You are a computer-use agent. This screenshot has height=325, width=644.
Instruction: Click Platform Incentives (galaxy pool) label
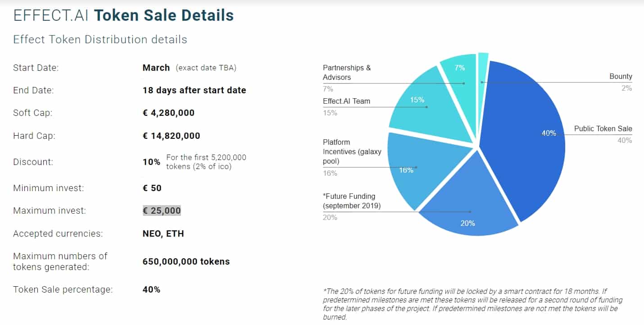click(x=352, y=151)
